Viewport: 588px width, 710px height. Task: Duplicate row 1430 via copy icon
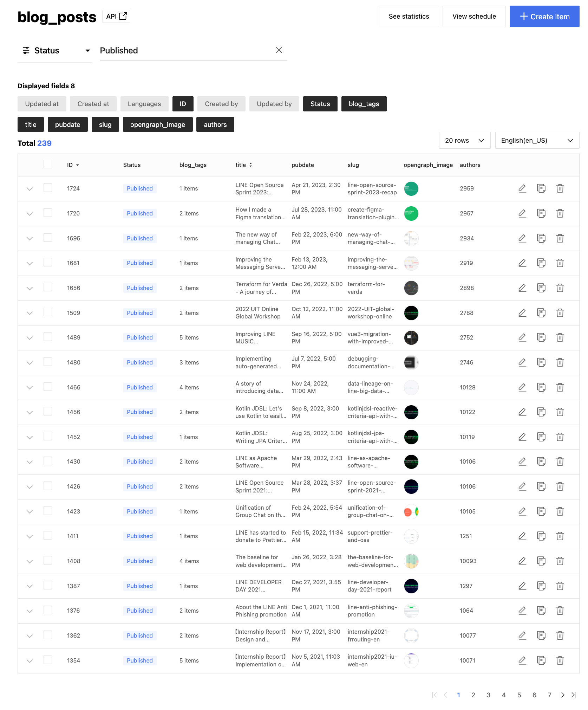coord(541,461)
